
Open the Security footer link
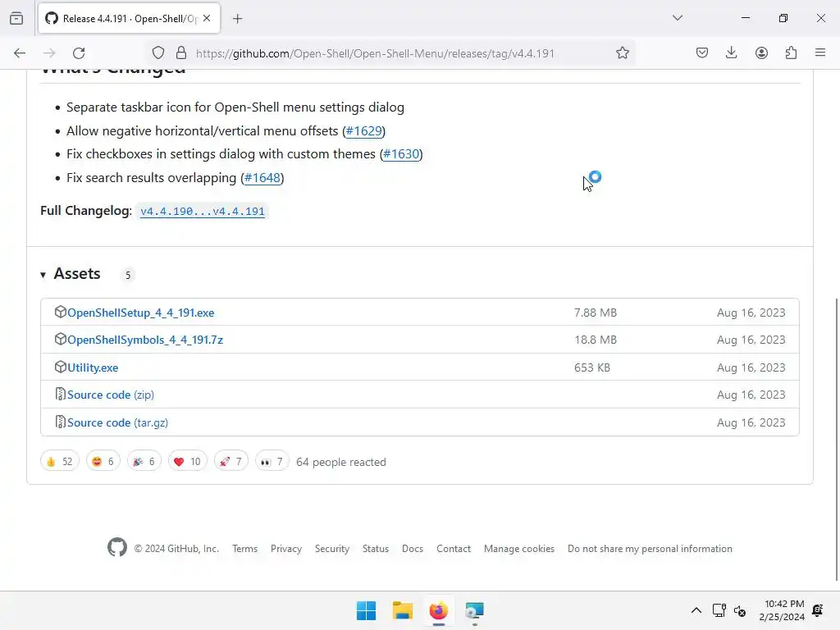[x=332, y=549]
